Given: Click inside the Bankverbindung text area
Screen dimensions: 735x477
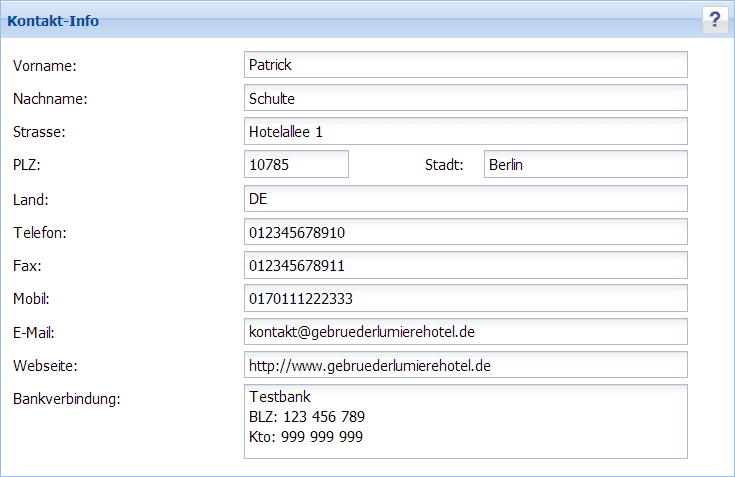Looking at the screenshot, I should point(465,421).
